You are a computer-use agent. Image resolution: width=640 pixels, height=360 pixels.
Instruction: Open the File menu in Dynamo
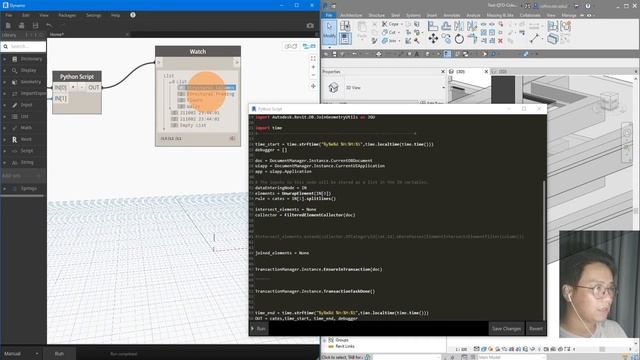click(x=9, y=15)
